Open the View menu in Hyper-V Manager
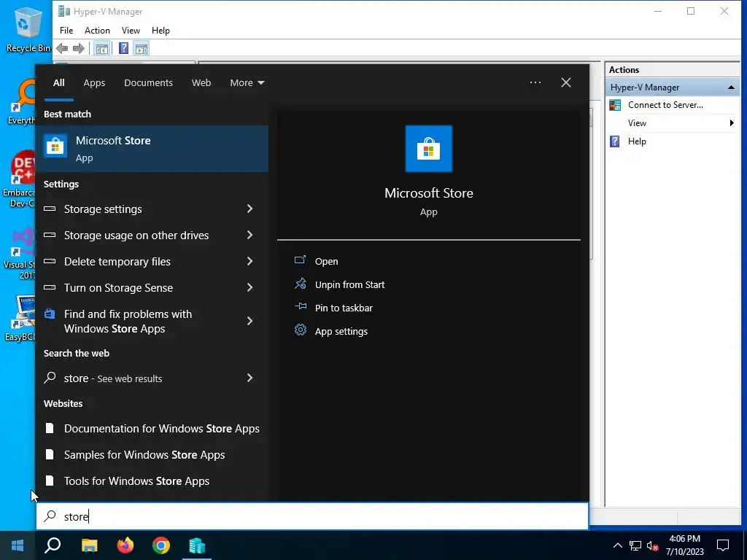 click(x=131, y=31)
